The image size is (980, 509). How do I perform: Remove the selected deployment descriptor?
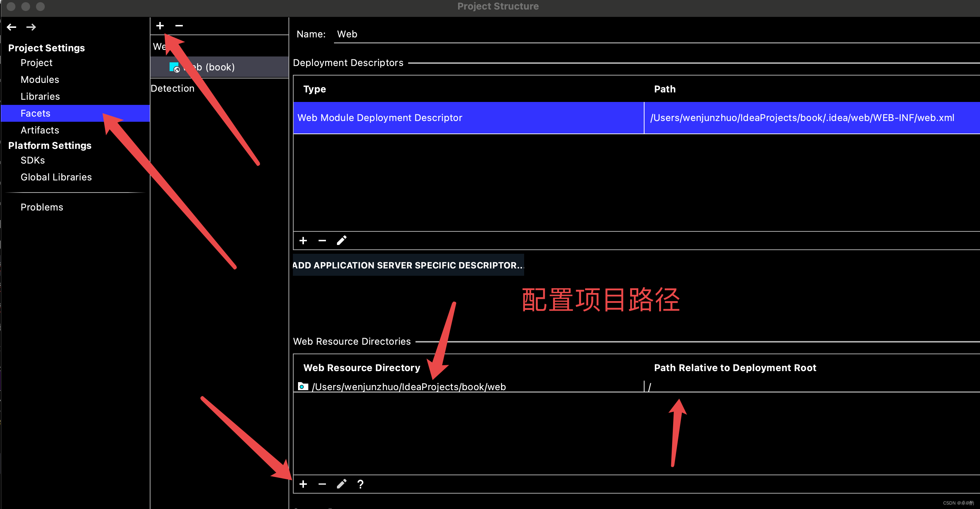pyautogui.click(x=322, y=241)
